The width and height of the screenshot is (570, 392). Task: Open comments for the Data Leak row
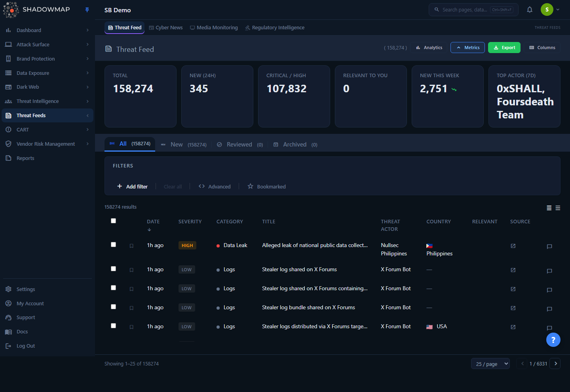pos(549,247)
